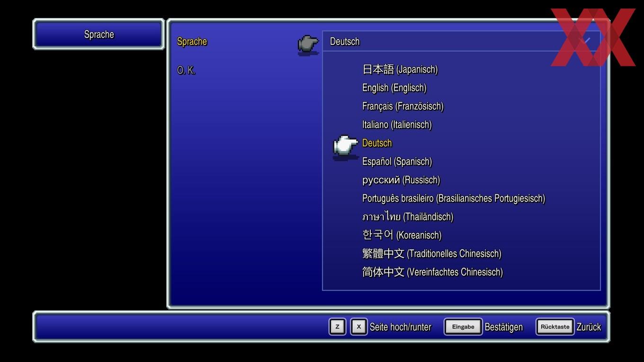Screen dimensions: 644x362
Task: Click the Sprache title panel
Action: (99, 34)
